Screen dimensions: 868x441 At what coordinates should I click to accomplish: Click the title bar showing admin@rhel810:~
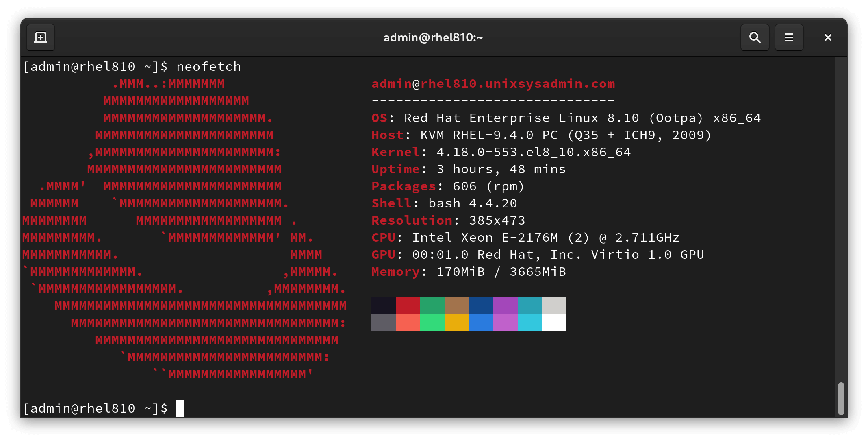[433, 37]
